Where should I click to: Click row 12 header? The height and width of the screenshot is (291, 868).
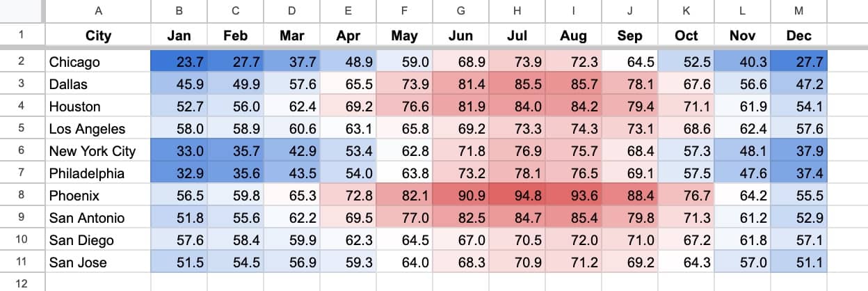(21, 283)
